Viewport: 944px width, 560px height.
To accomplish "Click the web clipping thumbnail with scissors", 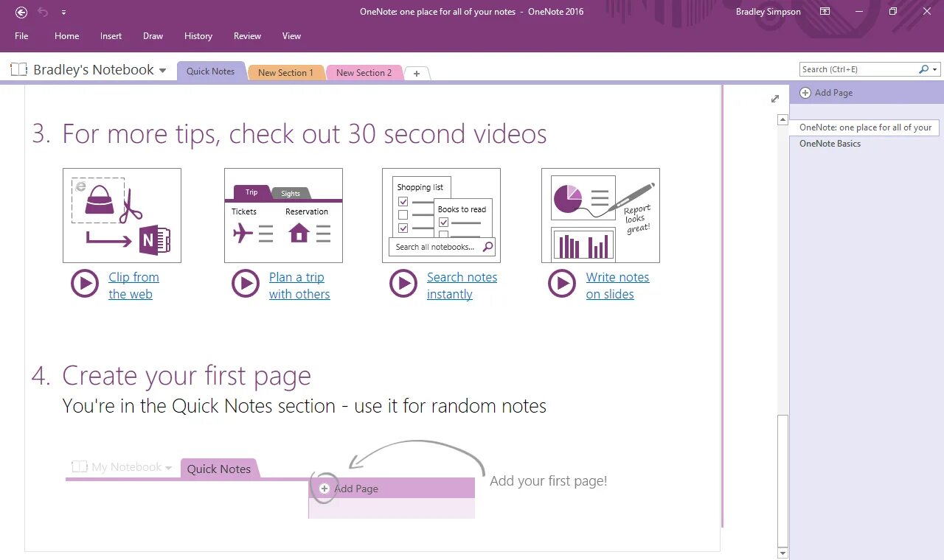I will pyautogui.click(x=122, y=215).
